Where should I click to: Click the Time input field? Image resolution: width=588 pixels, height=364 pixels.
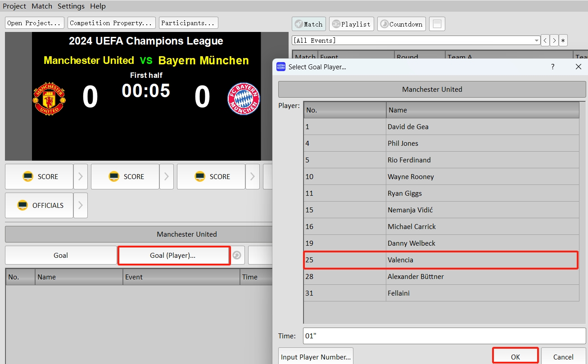pyautogui.click(x=443, y=336)
